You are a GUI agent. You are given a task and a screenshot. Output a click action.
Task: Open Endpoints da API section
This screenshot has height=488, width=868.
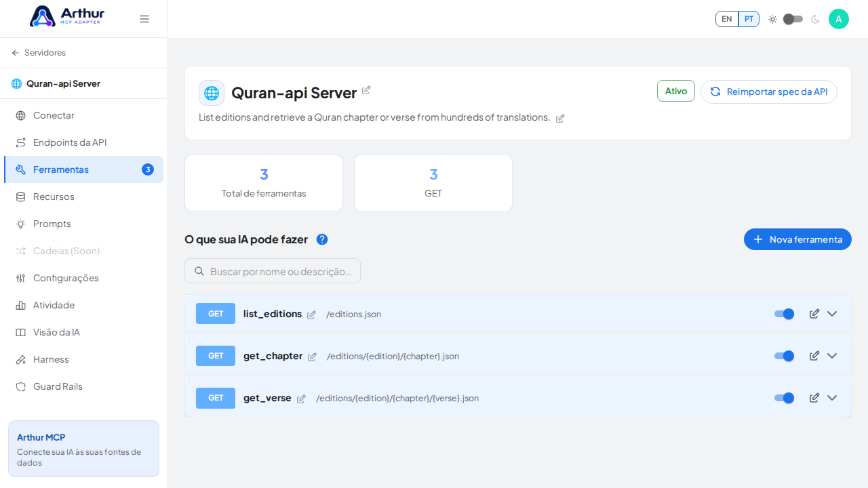[83, 142]
